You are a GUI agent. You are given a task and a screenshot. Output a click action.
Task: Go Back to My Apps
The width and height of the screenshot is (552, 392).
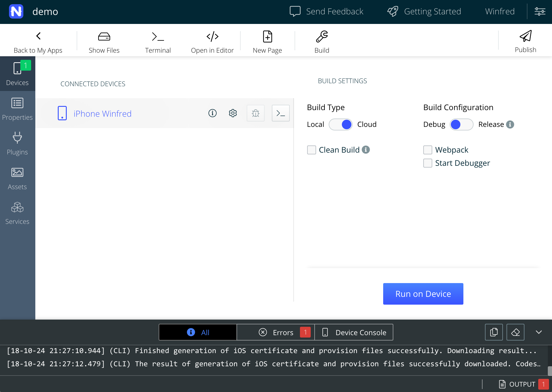[x=38, y=42]
